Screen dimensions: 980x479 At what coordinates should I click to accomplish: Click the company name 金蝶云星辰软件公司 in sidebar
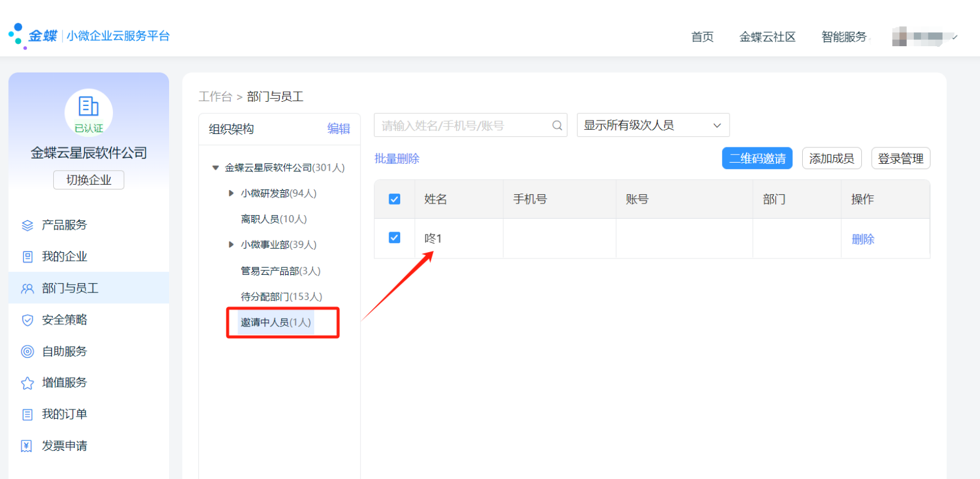(x=89, y=153)
